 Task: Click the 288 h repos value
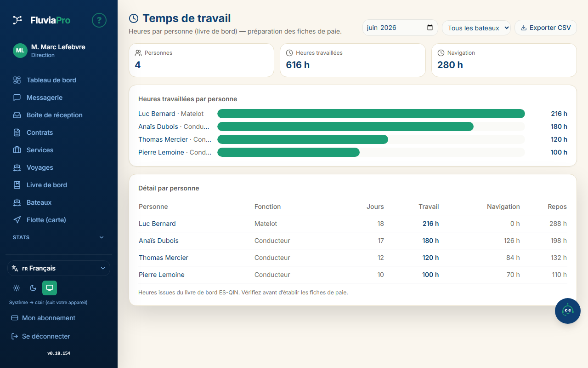558,224
